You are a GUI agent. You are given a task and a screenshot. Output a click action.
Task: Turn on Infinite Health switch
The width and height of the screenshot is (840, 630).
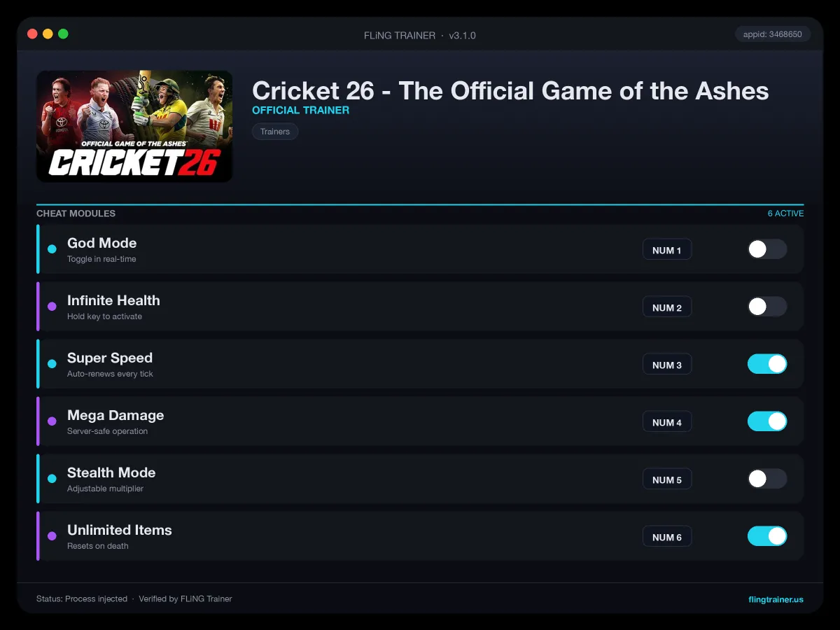coord(767,307)
